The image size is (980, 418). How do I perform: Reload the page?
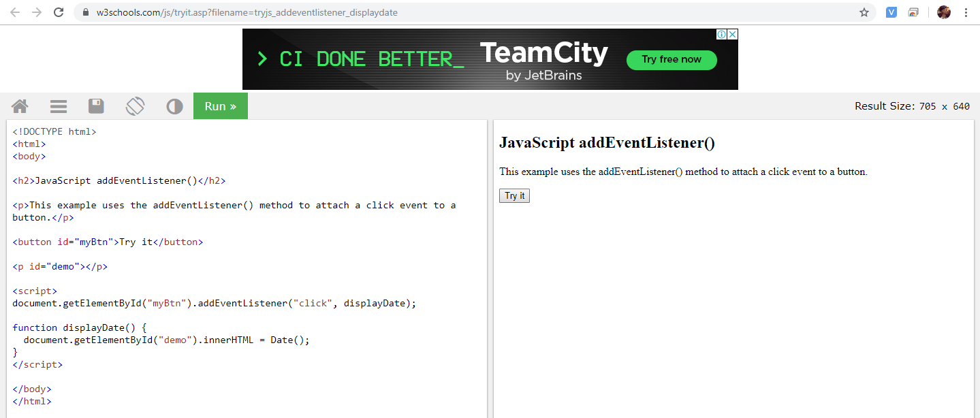(59, 12)
